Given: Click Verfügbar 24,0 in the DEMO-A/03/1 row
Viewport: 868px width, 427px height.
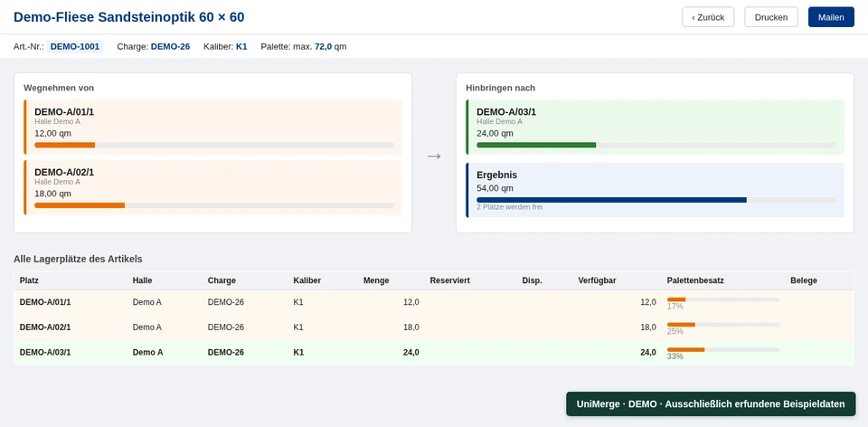Looking at the screenshot, I should point(648,352).
